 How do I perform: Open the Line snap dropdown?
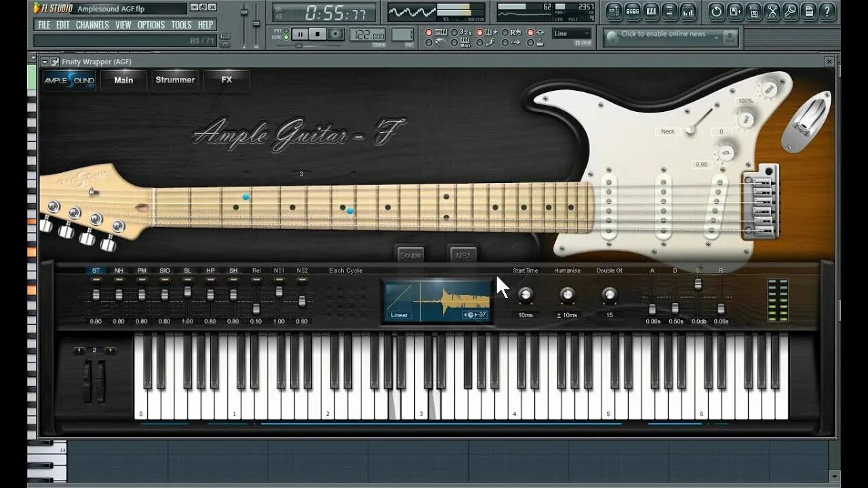pos(571,33)
